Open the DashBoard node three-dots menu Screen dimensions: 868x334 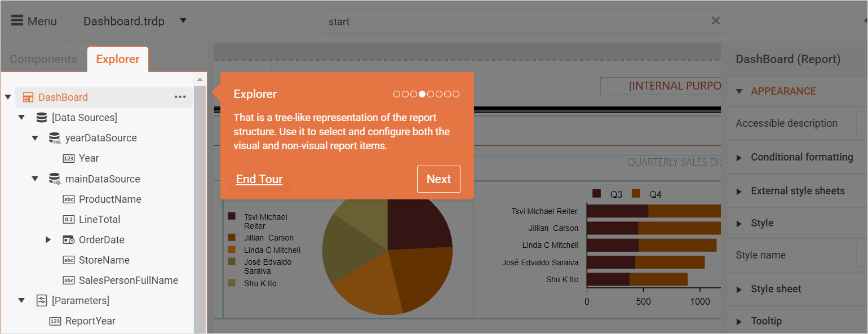tap(180, 97)
